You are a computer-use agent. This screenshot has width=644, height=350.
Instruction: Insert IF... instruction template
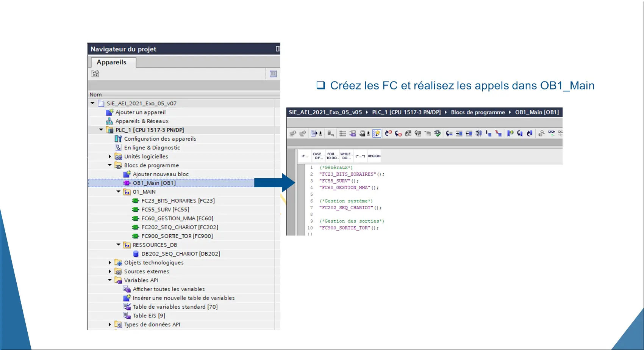click(x=305, y=156)
